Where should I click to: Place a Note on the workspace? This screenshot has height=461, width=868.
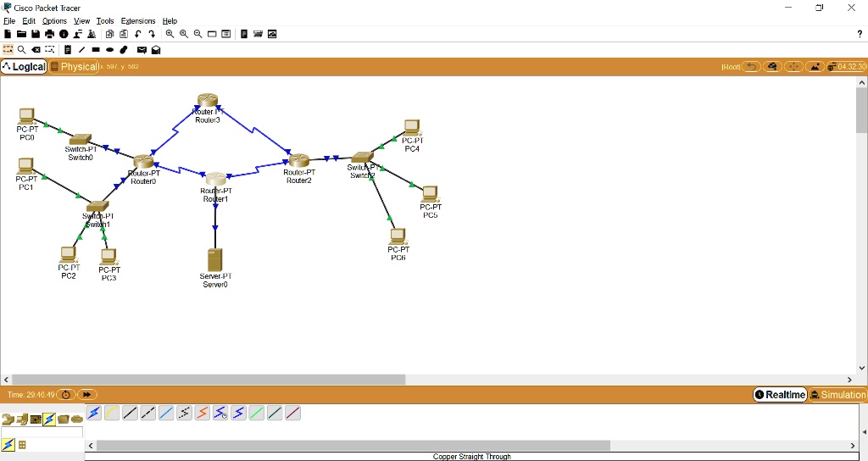tap(68, 50)
